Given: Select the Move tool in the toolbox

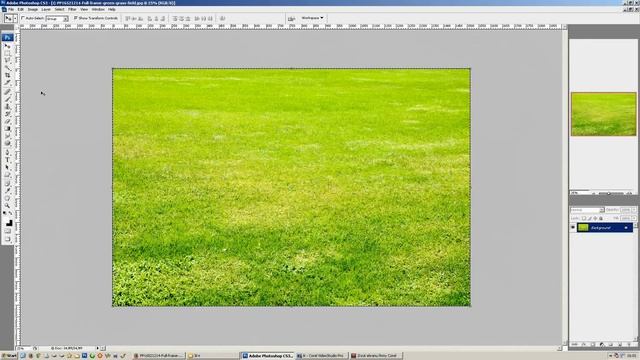Looking at the screenshot, I should pyautogui.click(x=7, y=46).
